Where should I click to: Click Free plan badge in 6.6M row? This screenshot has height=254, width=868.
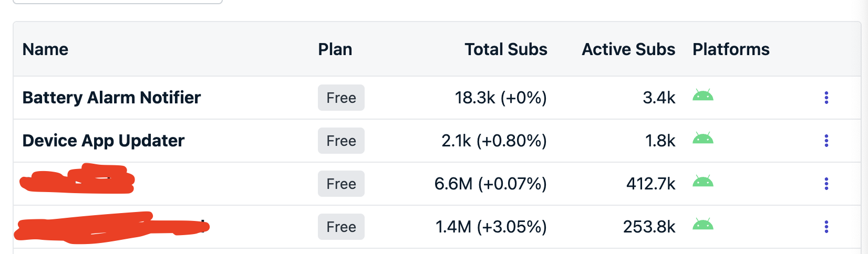[x=341, y=184]
